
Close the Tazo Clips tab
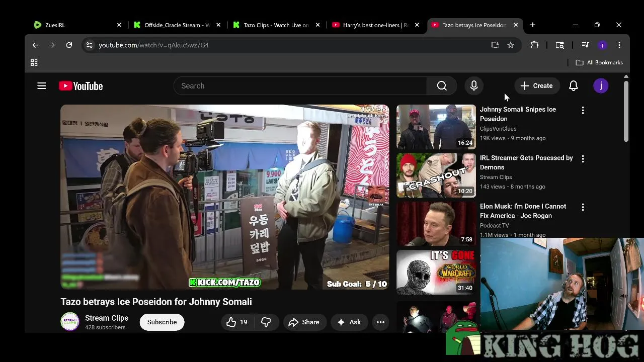coord(317,25)
